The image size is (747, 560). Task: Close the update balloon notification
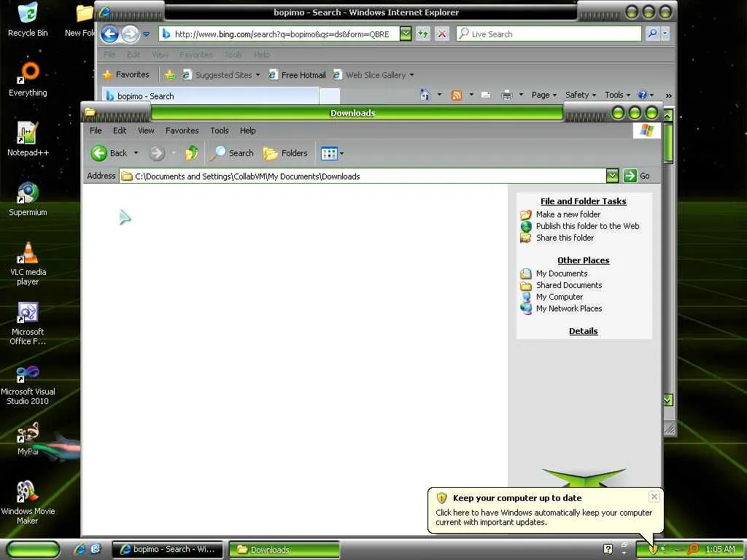654,497
